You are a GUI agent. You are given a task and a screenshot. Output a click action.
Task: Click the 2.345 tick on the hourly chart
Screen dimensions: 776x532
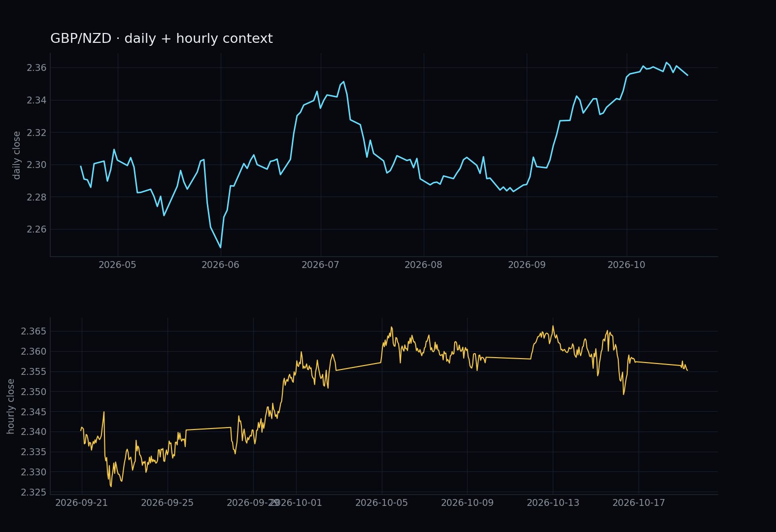click(34, 412)
